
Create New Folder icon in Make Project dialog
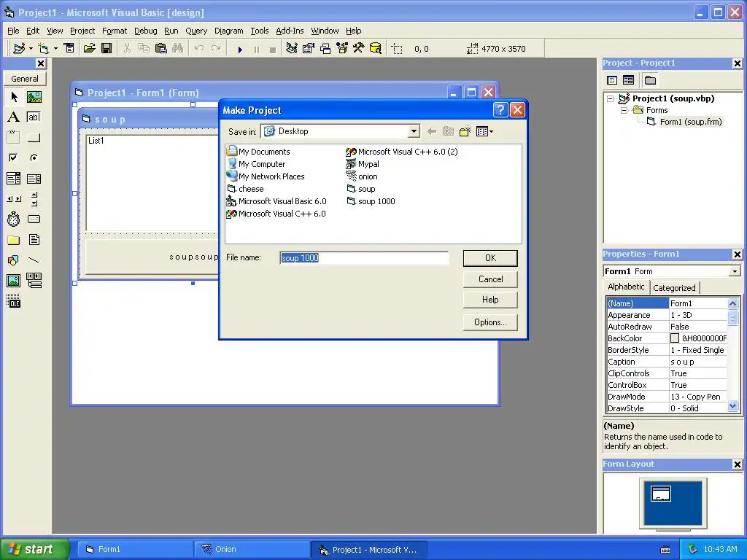click(x=465, y=131)
